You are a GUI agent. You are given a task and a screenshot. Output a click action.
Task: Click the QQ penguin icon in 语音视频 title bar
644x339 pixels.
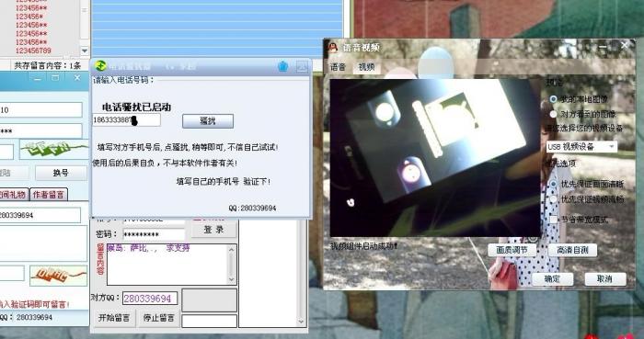[x=333, y=47]
